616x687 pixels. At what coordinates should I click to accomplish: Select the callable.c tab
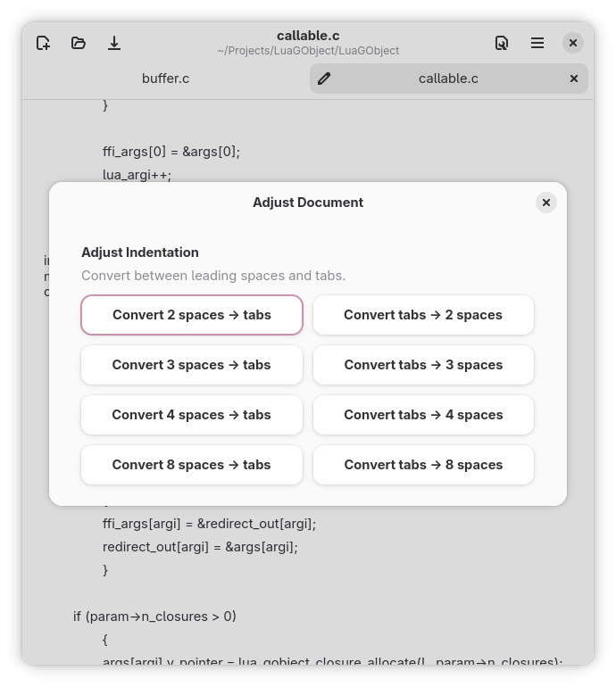[x=448, y=79]
